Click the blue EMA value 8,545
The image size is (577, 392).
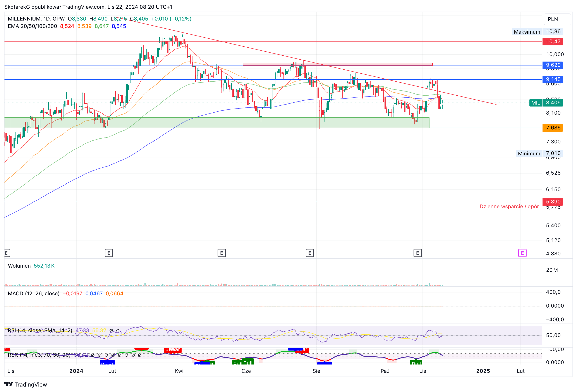click(119, 26)
